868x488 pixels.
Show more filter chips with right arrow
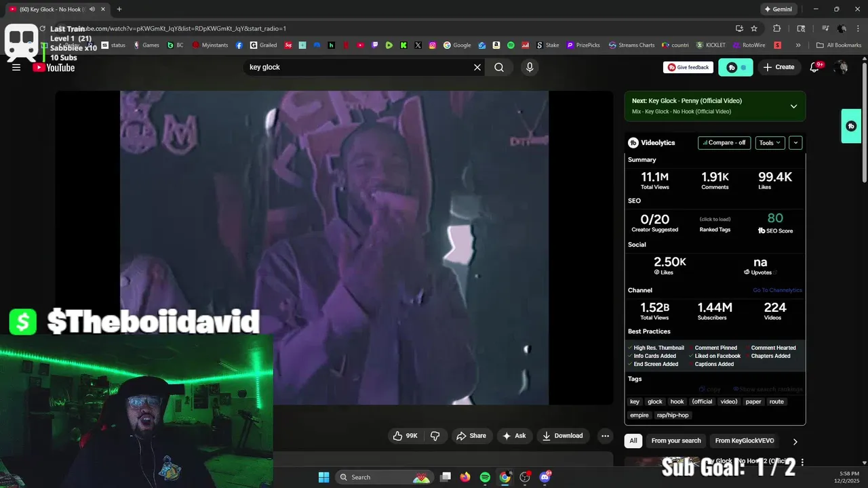795,441
